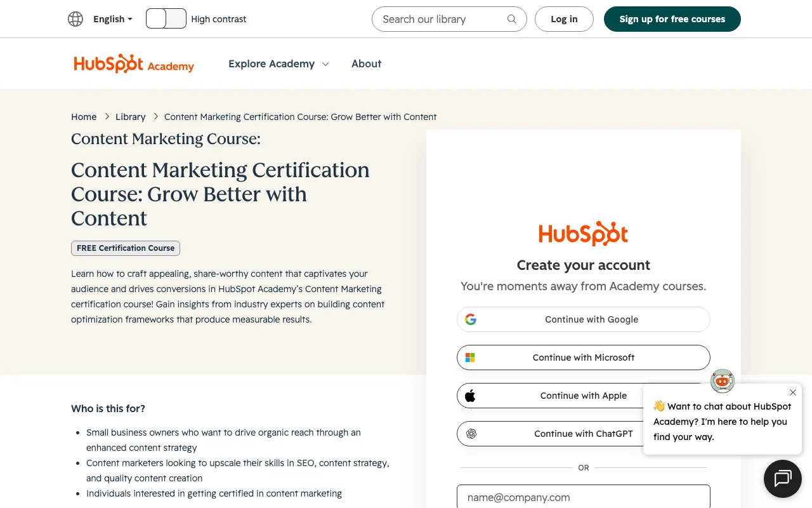Viewport: 812px width, 508px height.
Task: Click Sign up for free courses
Action: pos(672,19)
